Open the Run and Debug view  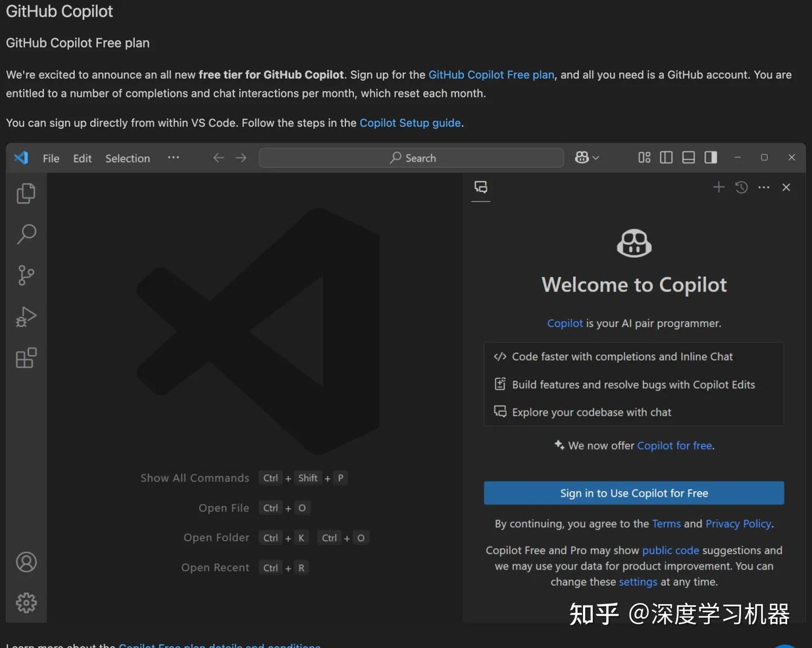click(26, 316)
